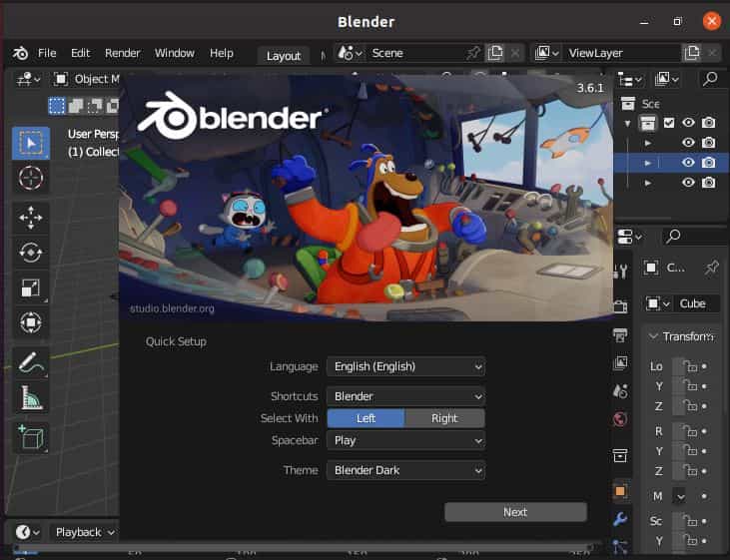The image size is (730, 560).
Task: Open the View Layer properties tab
Action: [620, 362]
